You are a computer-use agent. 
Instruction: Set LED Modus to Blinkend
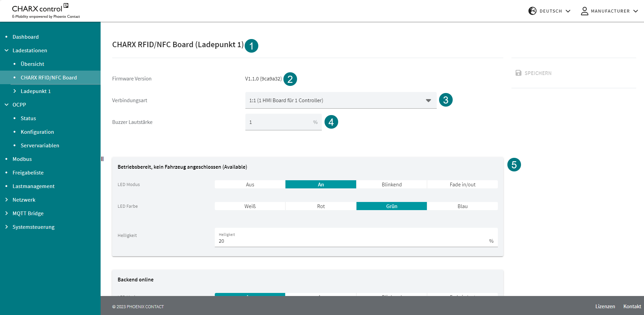(x=391, y=185)
